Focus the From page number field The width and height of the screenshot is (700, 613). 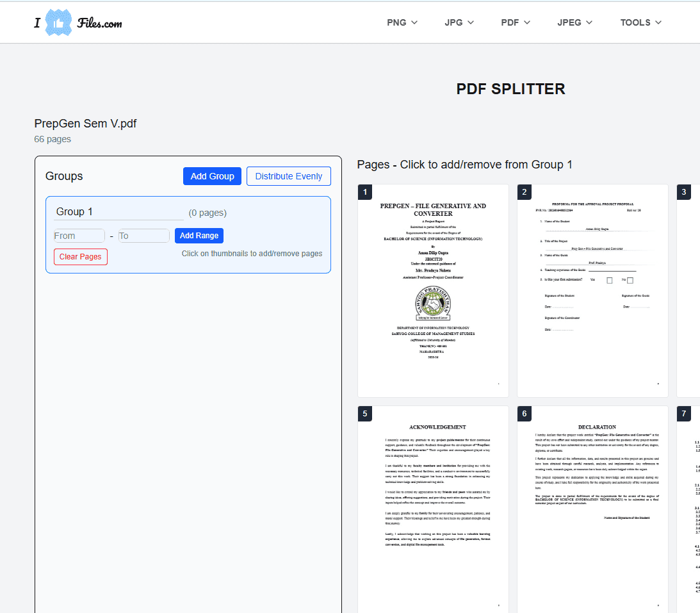[x=79, y=236]
